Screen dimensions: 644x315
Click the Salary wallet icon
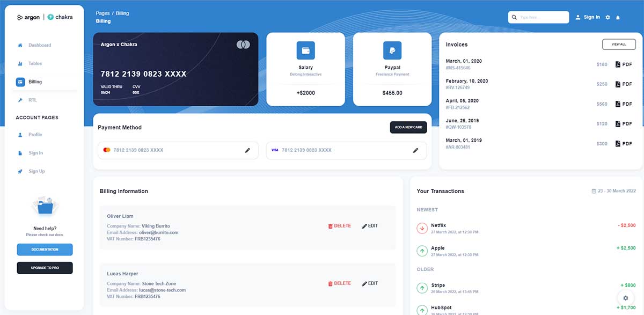(x=305, y=51)
